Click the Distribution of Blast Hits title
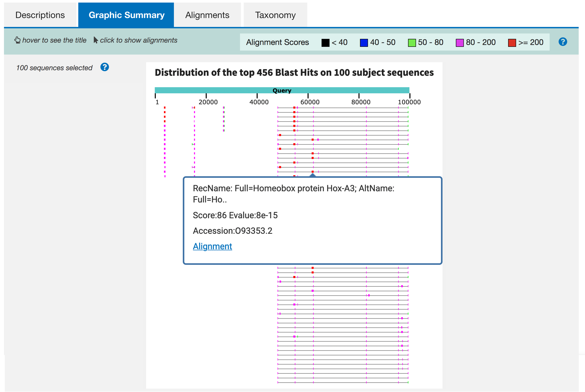Screen dimensions: 585x392 (294, 72)
